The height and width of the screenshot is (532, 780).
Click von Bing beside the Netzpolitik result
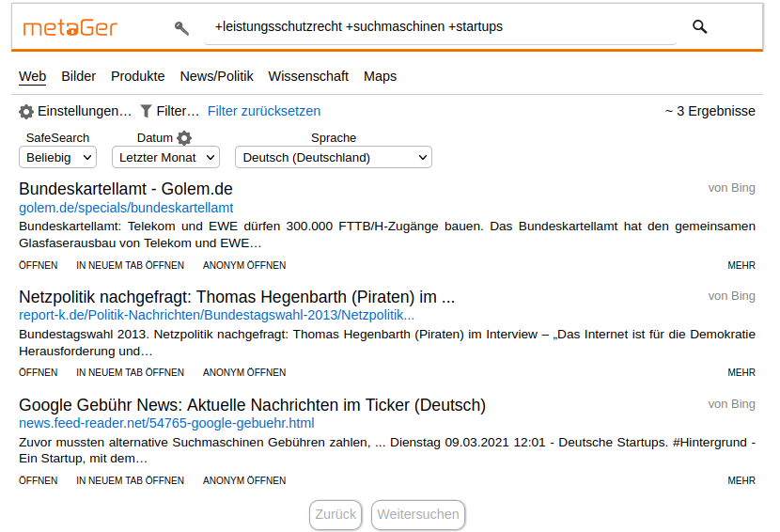pos(732,296)
